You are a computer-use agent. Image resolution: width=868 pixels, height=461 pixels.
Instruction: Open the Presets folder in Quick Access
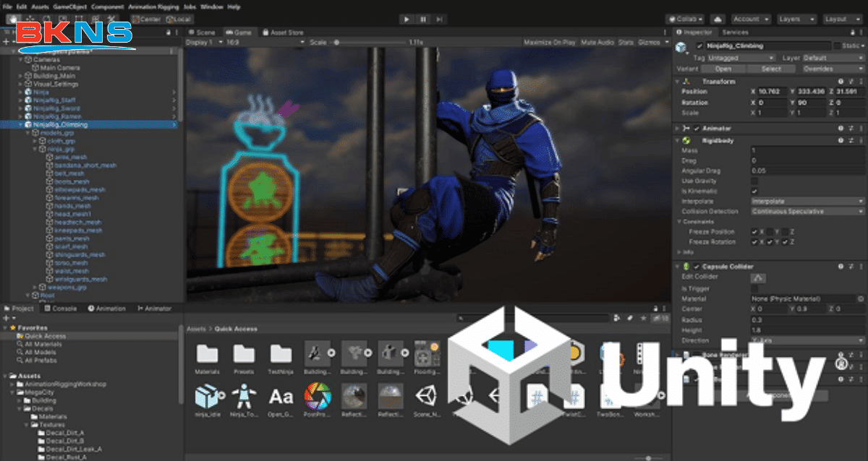(x=244, y=353)
